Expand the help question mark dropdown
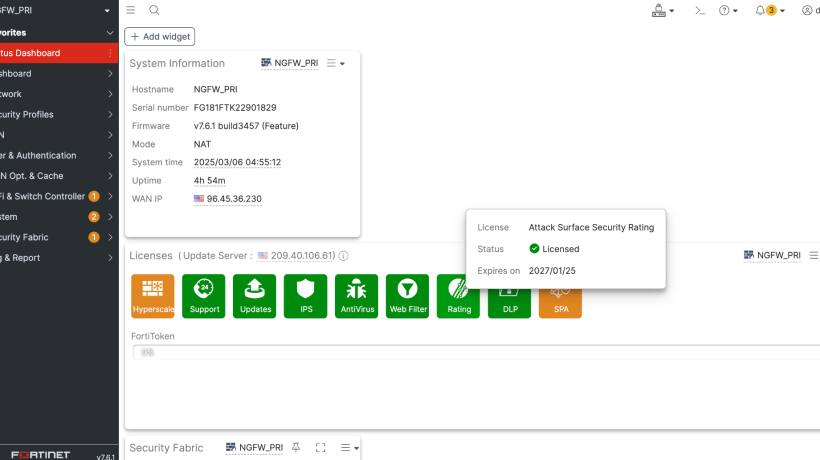This screenshot has height=460, width=820. tap(728, 10)
